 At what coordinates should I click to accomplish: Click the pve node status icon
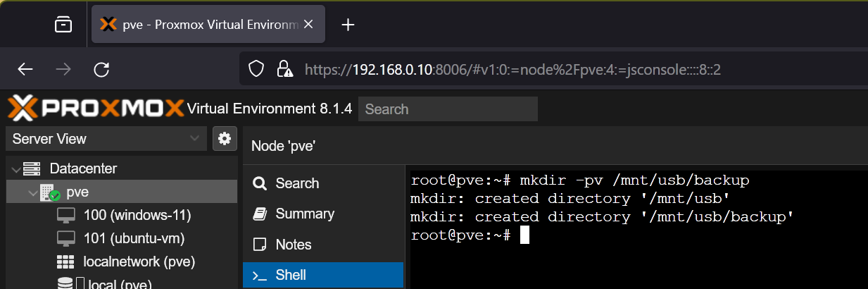(49, 192)
